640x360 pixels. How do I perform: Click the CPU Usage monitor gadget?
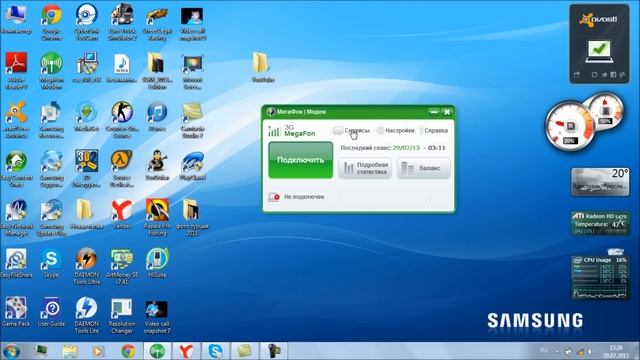click(600, 277)
